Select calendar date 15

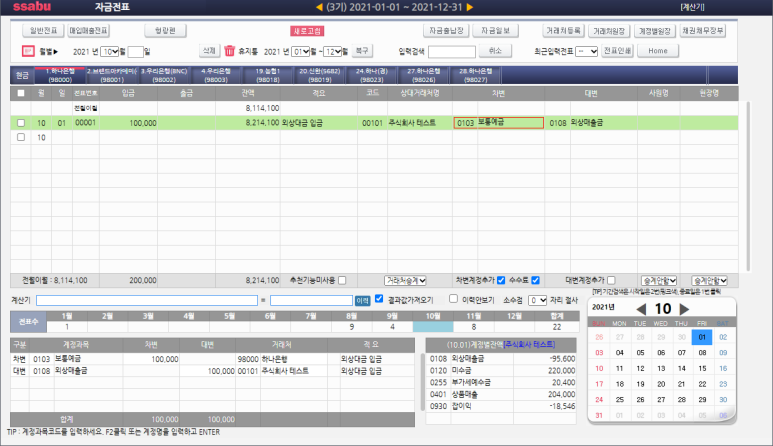click(x=703, y=368)
